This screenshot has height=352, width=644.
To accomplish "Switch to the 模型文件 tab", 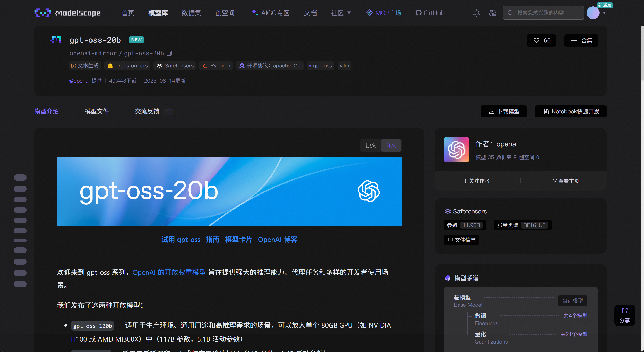I will point(97,111).
